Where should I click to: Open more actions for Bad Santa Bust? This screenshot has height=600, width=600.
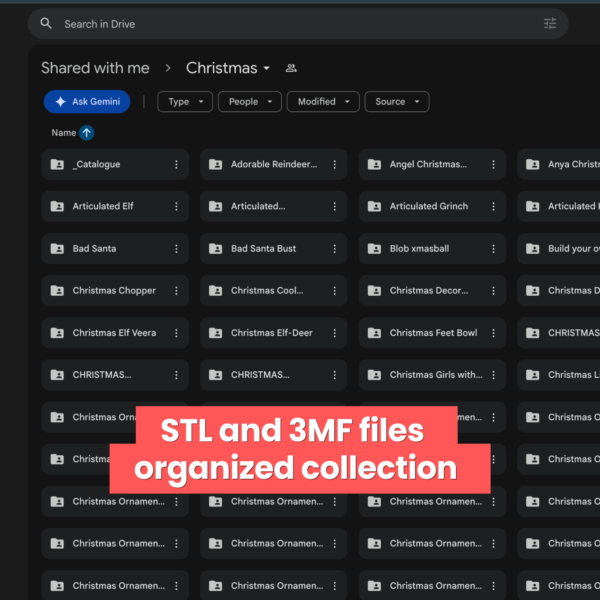pyautogui.click(x=335, y=249)
